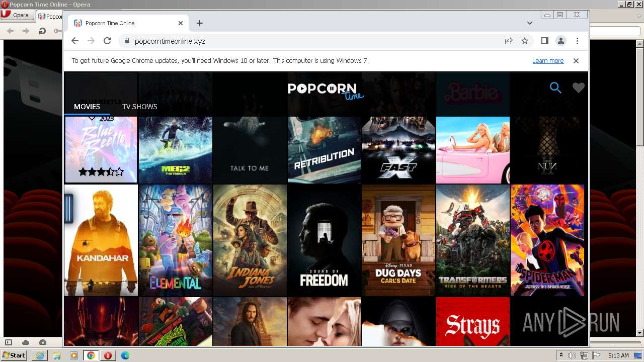644x362 pixels.
Task: Select the Popcorn tab in Opera window
Action: (x=49, y=16)
